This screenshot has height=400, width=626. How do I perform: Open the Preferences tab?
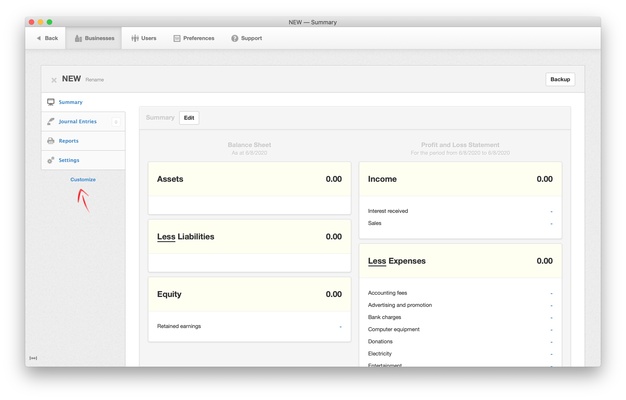tap(194, 38)
